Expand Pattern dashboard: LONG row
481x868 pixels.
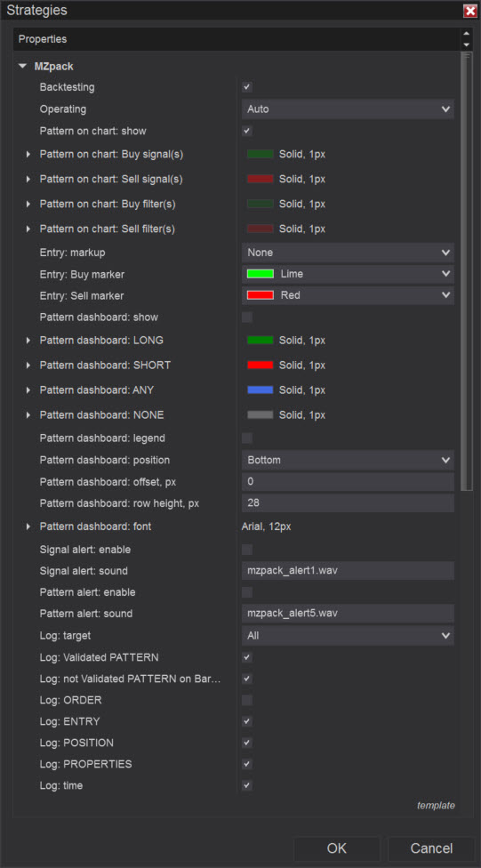pyautogui.click(x=28, y=341)
